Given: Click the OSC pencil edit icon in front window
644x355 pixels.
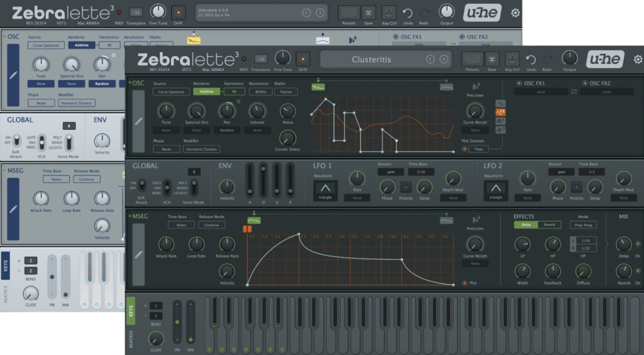Looking at the screenshot, I should (x=139, y=121).
